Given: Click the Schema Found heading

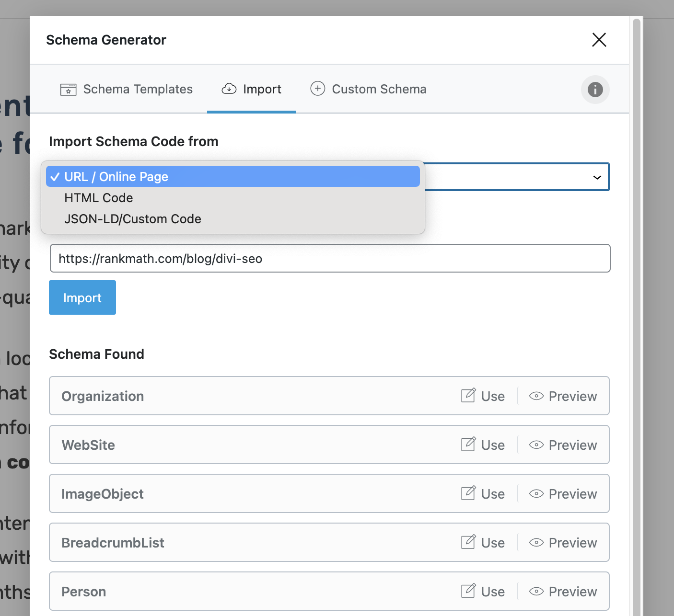Looking at the screenshot, I should (96, 354).
